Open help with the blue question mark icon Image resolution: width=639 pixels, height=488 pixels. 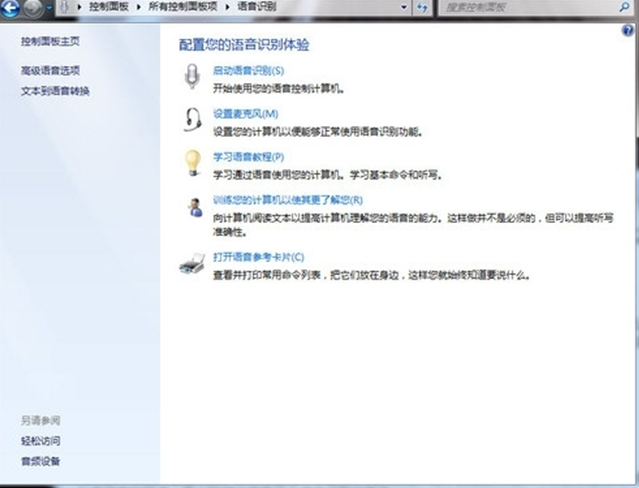(x=628, y=31)
